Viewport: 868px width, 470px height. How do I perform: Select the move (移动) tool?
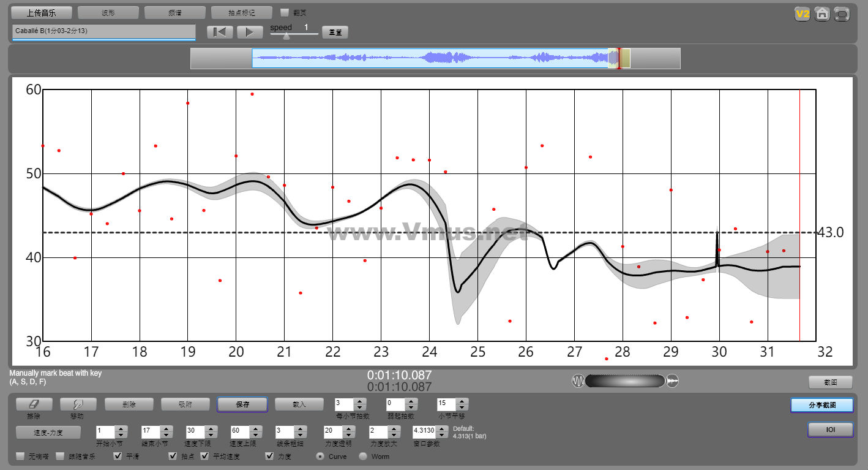pyautogui.click(x=78, y=404)
